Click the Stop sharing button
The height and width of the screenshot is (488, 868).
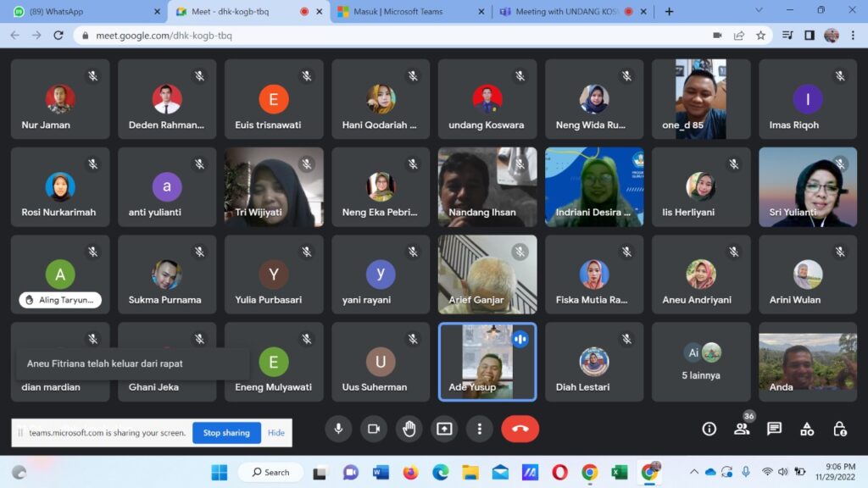tap(224, 433)
